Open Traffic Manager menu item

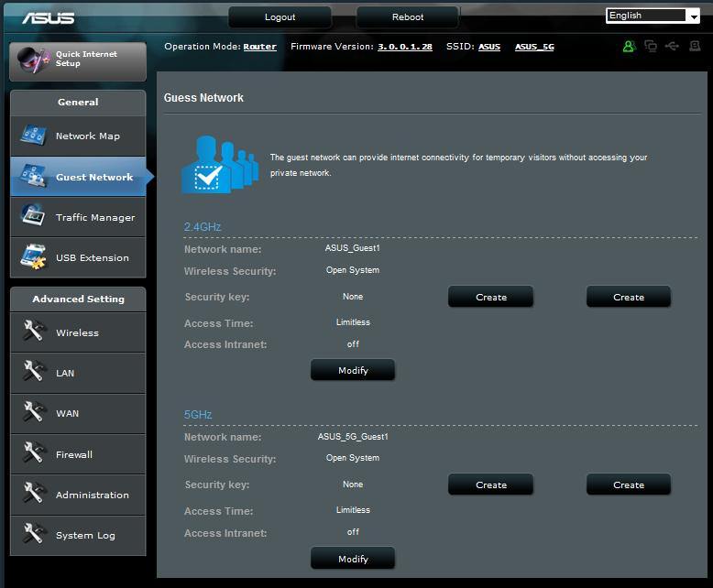pos(78,217)
